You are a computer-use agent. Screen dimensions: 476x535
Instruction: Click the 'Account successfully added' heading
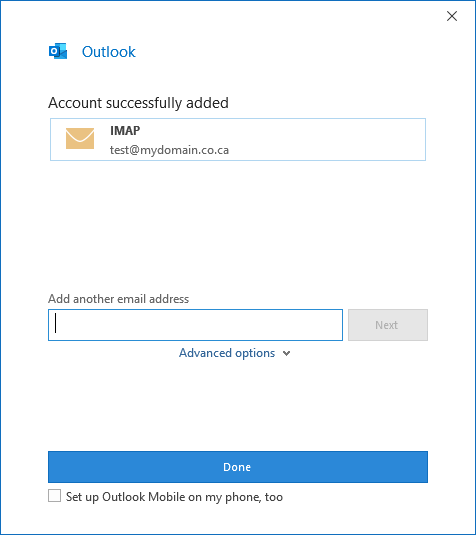coord(138,103)
